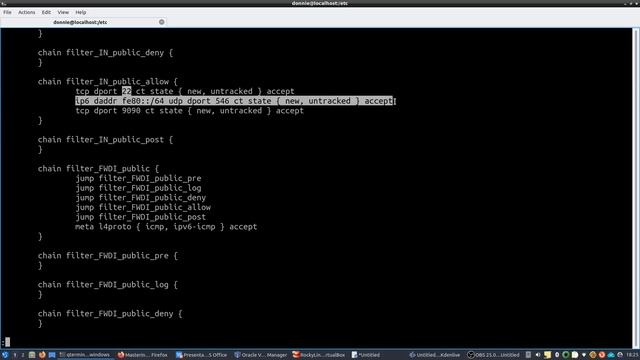Click 'chain filter_FWDI_public_pre {' line
The image size is (640, 360).
pyautogui.click(x=108, y=256)
